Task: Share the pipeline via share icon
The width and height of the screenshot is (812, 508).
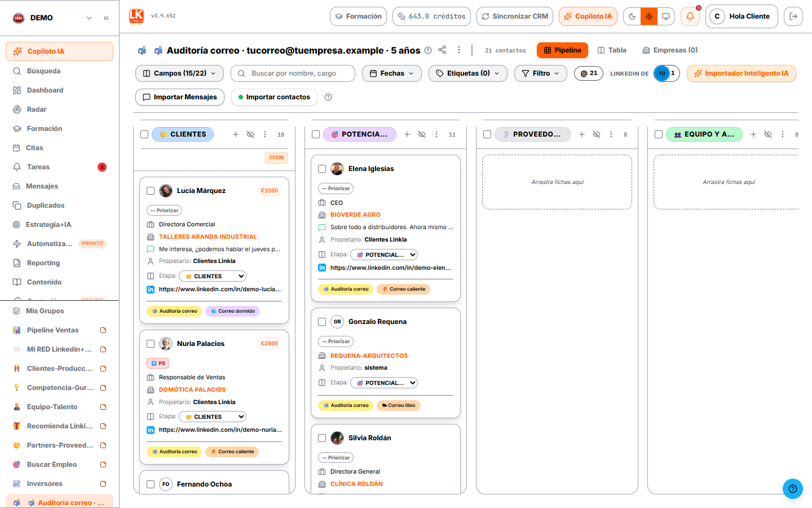Action: click(442, 50)
